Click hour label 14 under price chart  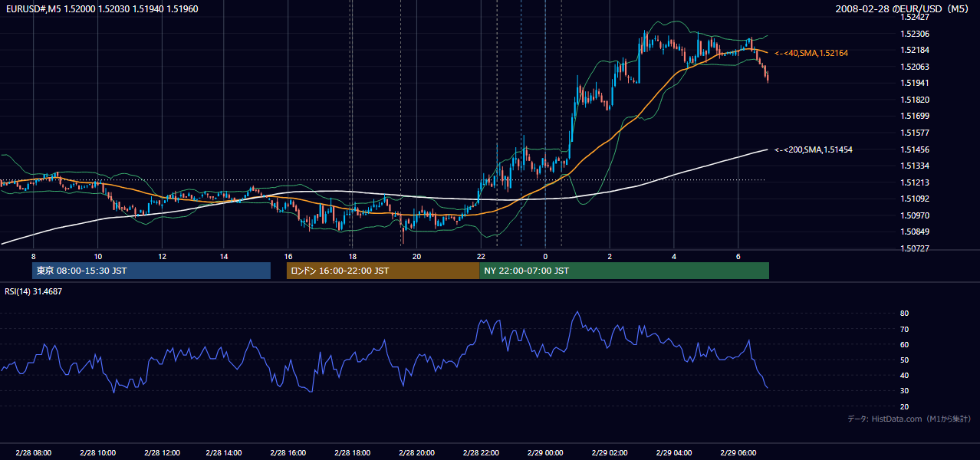224,255
